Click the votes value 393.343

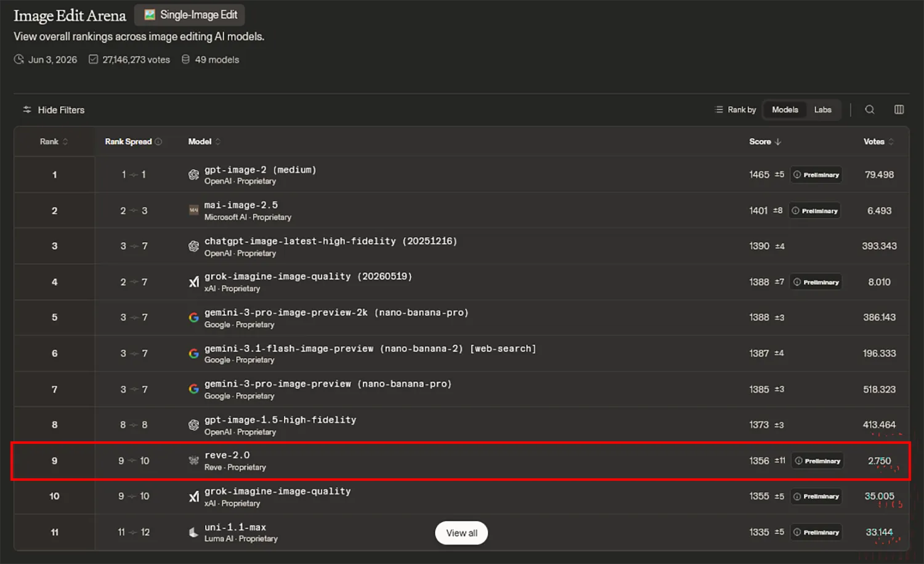pos(879,246)
